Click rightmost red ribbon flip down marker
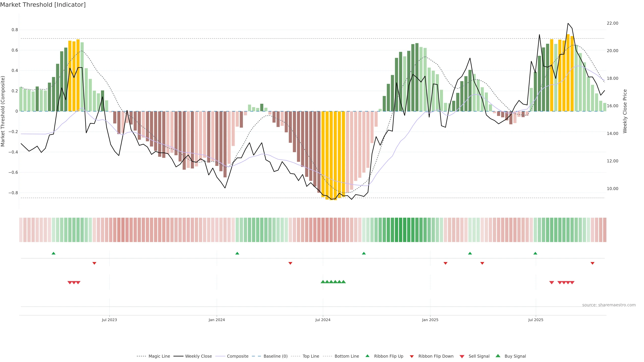644x362 pixels. [593, 263]
